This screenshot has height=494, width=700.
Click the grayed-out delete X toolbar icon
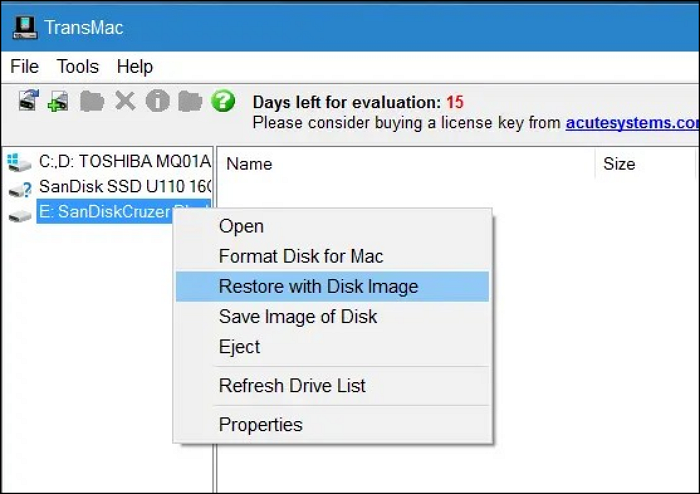point(125,101)
